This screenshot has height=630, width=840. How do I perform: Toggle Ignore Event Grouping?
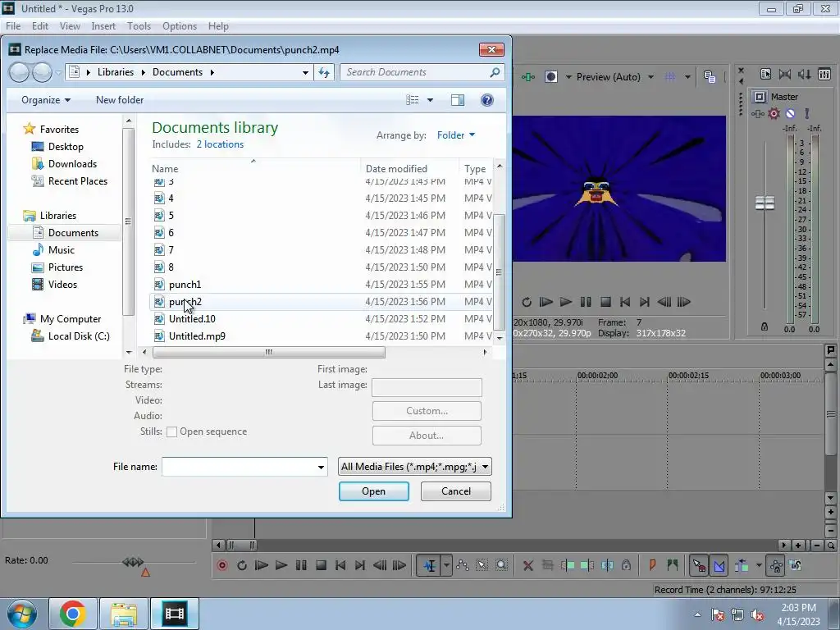[x=796, y=565]
